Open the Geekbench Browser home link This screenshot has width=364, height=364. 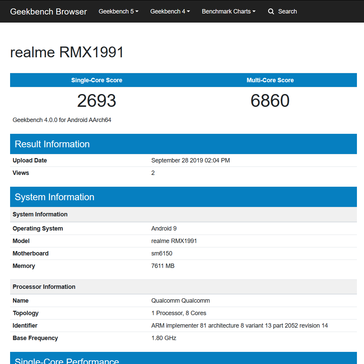[48, 12]
